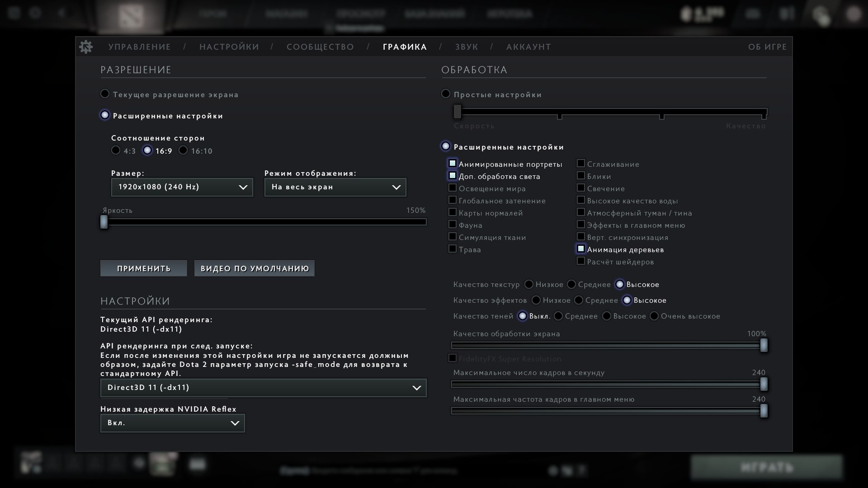This screenshot has width=868, height=488.
Task: Enable the Сглаживание checkbox
Action: point(581,164)
